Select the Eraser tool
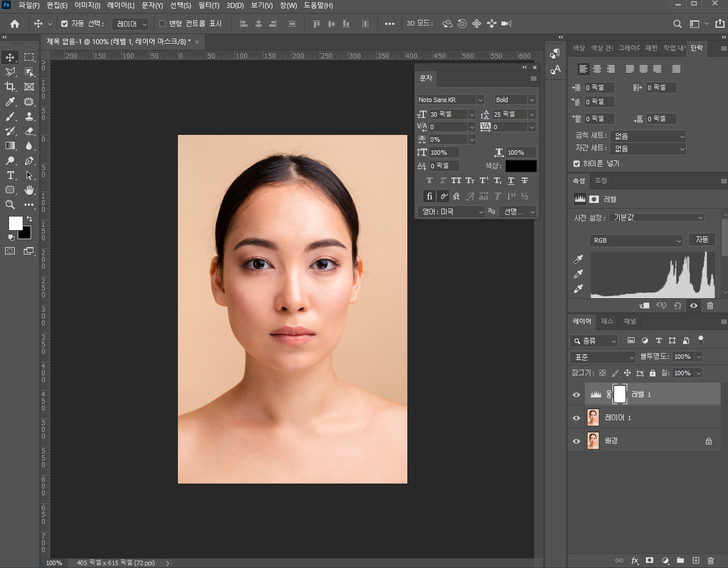The width and height of the screenshot is (728, 568). pyautogui.click(x=29, y=131)
